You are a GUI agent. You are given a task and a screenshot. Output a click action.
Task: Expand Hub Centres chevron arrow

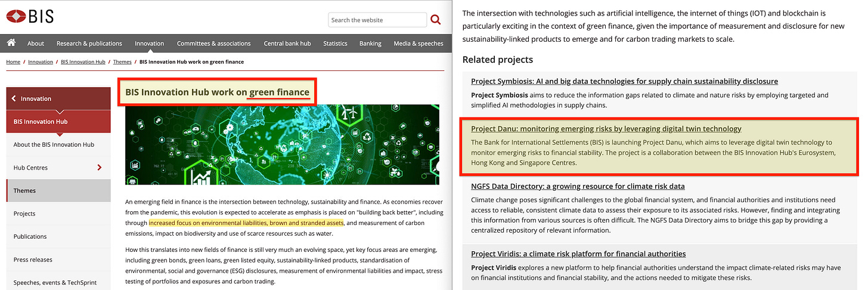99,168
